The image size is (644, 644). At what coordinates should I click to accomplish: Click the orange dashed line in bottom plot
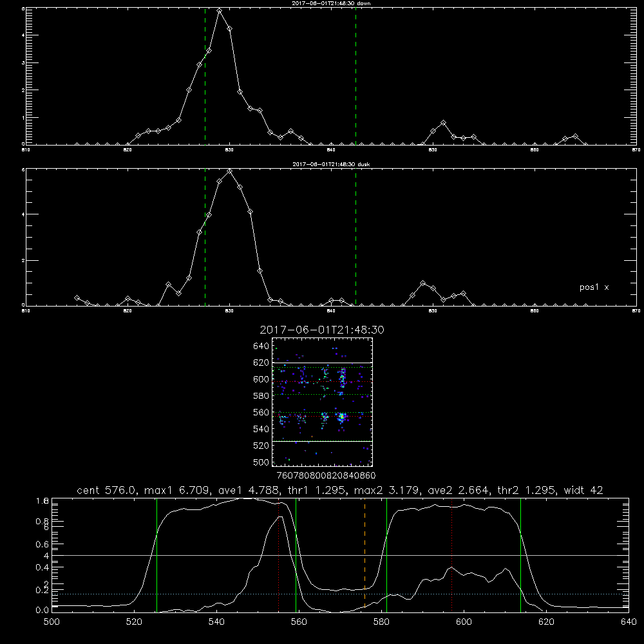[365, 555]
